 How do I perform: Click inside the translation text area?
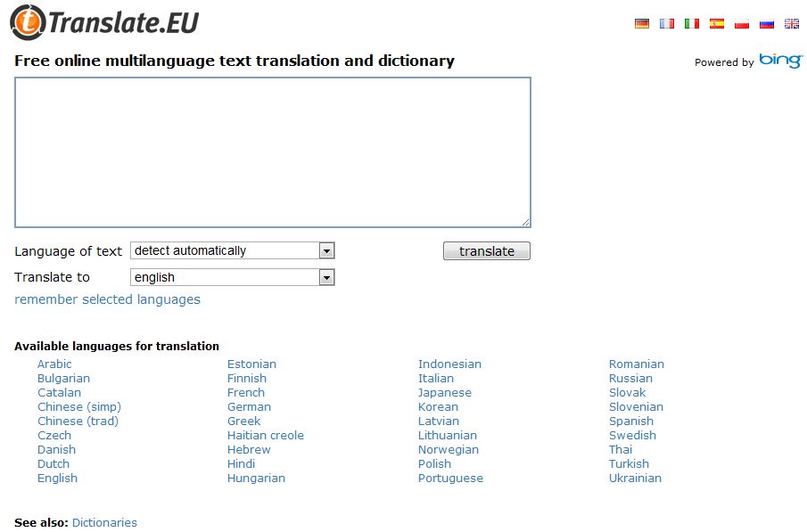[270, 150]
